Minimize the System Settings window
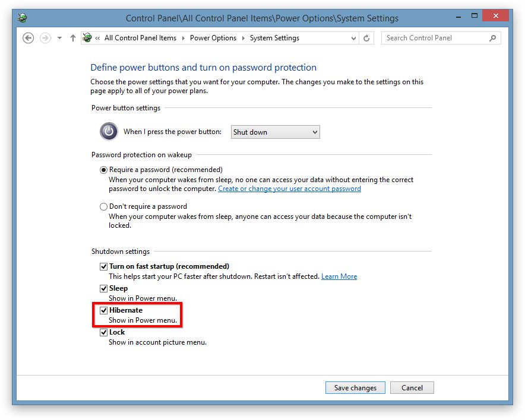The height and width of the screenshot is (420, 525). (x=458, y=16)
